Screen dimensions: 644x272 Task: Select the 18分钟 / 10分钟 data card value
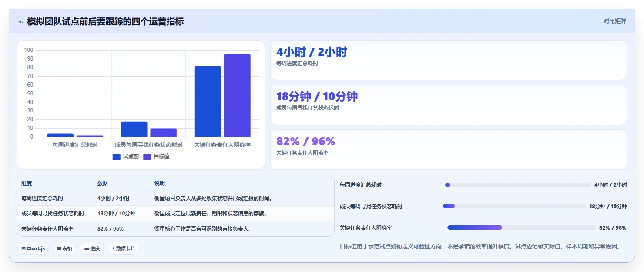pos(317,97)
